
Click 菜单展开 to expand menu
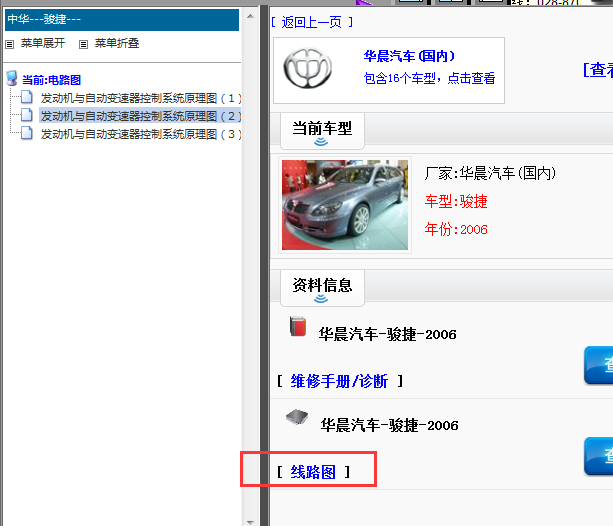pyautogui.click(x=43, y=43)
